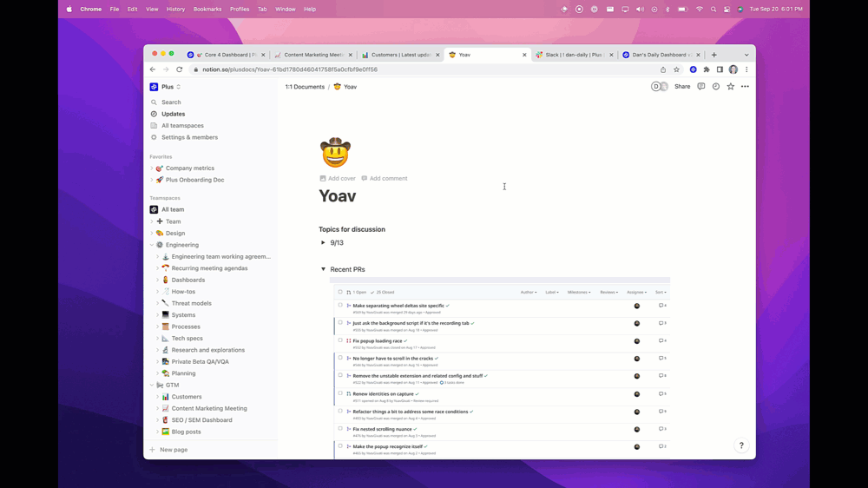
Task: Click the macOS Spotlight search icon
Action: coord(713,9)
